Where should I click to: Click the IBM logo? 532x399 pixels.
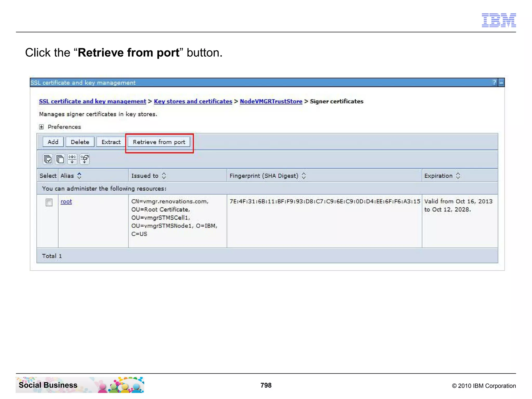pos(499,20)
